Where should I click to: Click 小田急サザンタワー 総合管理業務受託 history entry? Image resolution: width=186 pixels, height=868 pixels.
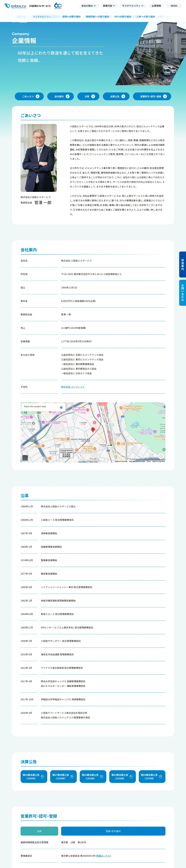point(61,641)
